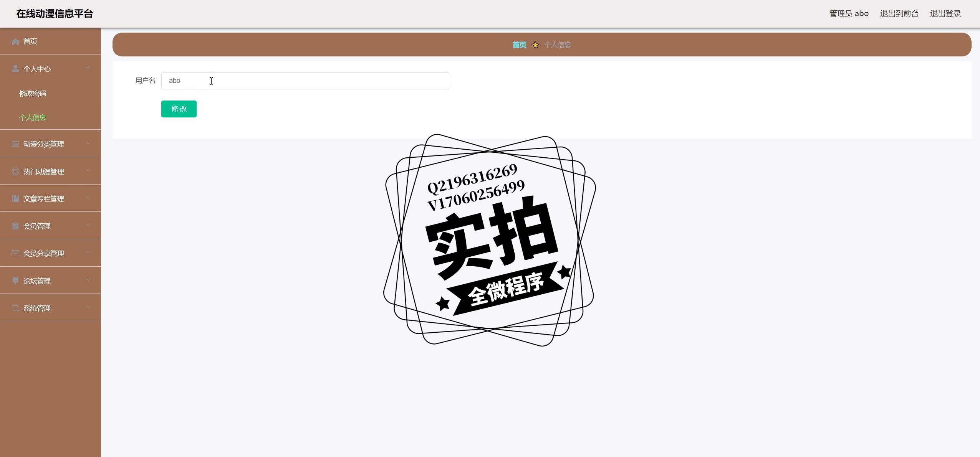Open the 首页 sidebar menu item
Image resolution: width=980 pixels, height=457 pixels.
pyautogui.click(x=50, y=41)
